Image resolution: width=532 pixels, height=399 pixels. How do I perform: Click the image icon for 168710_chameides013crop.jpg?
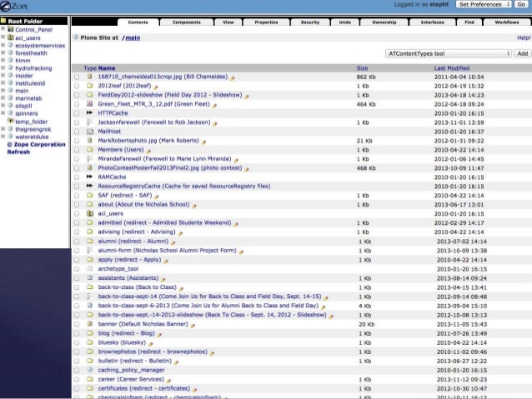(89, 77)
